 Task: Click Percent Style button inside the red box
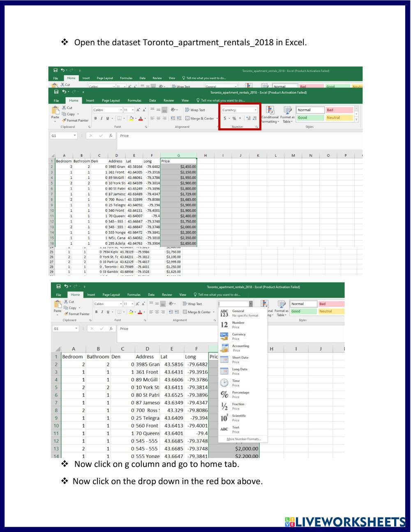[x=234, y=118]
